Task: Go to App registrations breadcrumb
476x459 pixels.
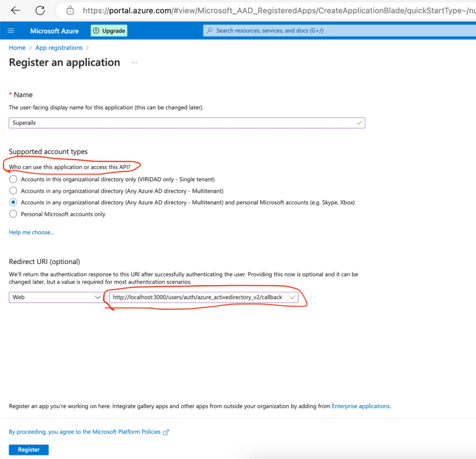Action: click(x=59, y=48)
